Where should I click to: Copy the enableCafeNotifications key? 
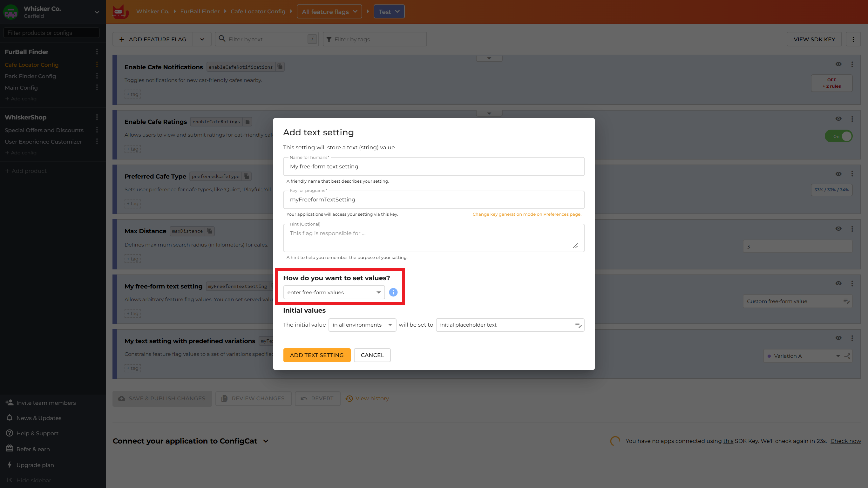point(280,67)
